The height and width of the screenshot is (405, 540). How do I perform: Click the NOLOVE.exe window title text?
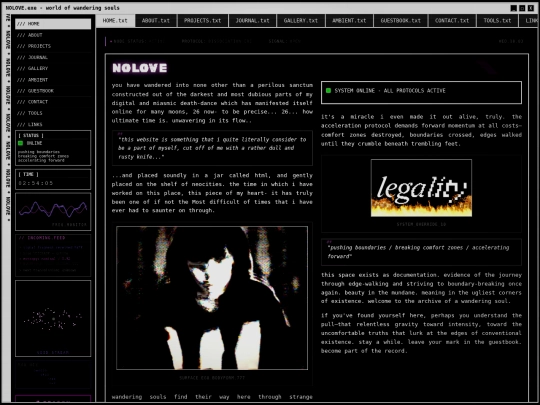coord(63,8)
